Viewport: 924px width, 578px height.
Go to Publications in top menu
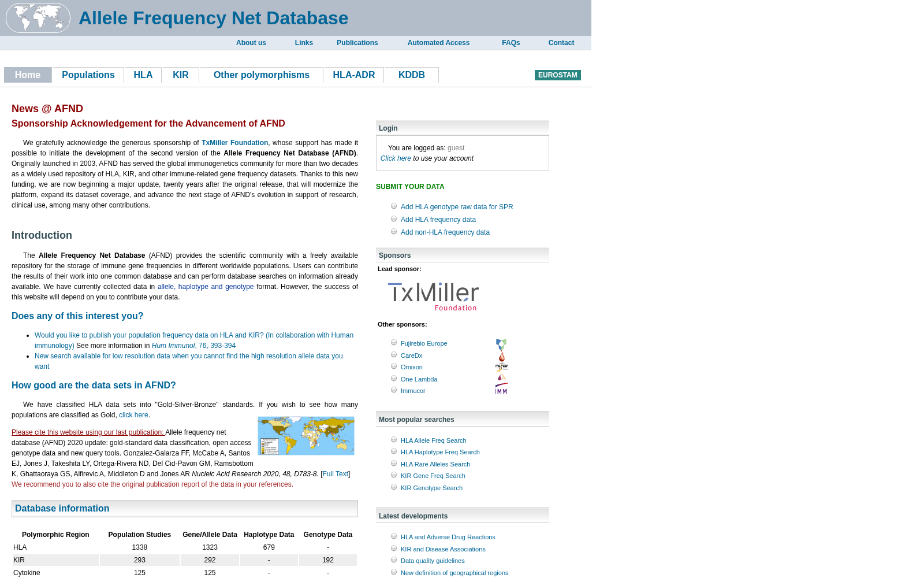pos(357,43)
